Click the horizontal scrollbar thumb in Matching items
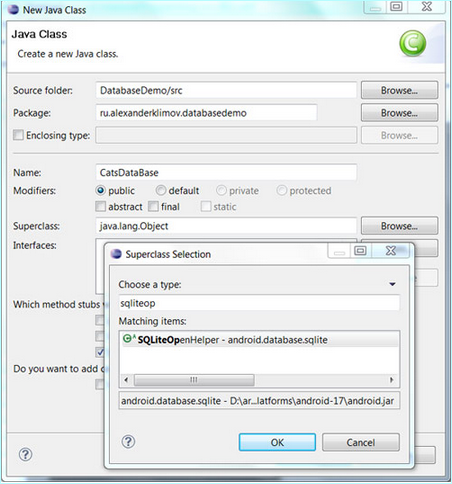The width and height of the screenshot is (452, 484). tap(194, 380)
